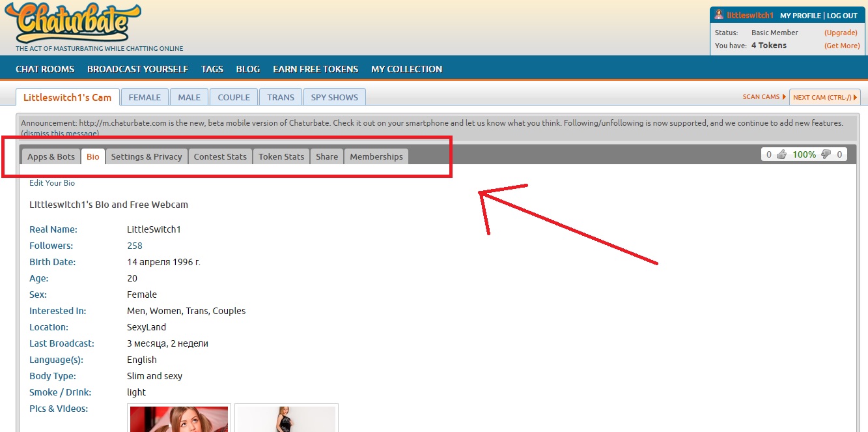Screen dimensions: 868x432
Task: Open Earn Free Tokens page
Action: (x=315, y=69)
